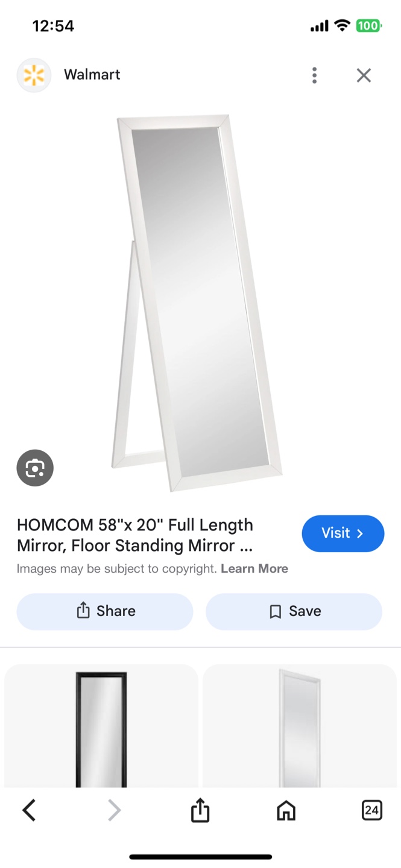Open the HOMCOM Full Length Mirror title
Screen dimensions: 401x868
(x=135, y=535)
